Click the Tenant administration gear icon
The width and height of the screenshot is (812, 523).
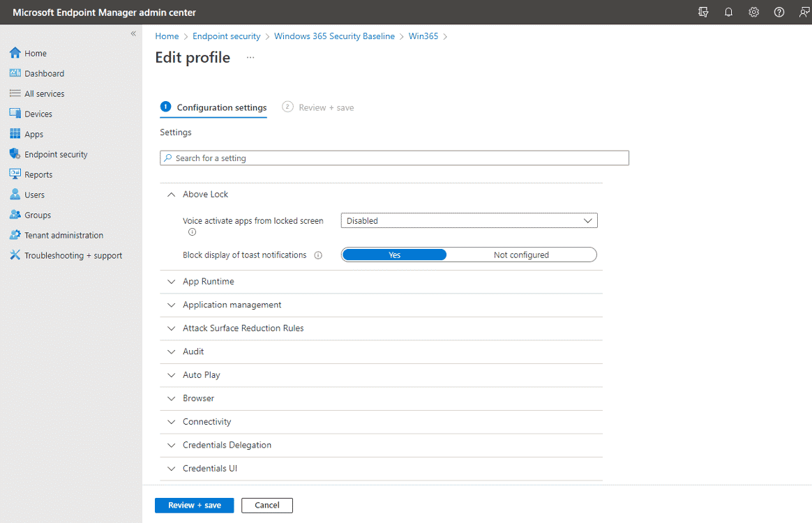tap(15, 234)
